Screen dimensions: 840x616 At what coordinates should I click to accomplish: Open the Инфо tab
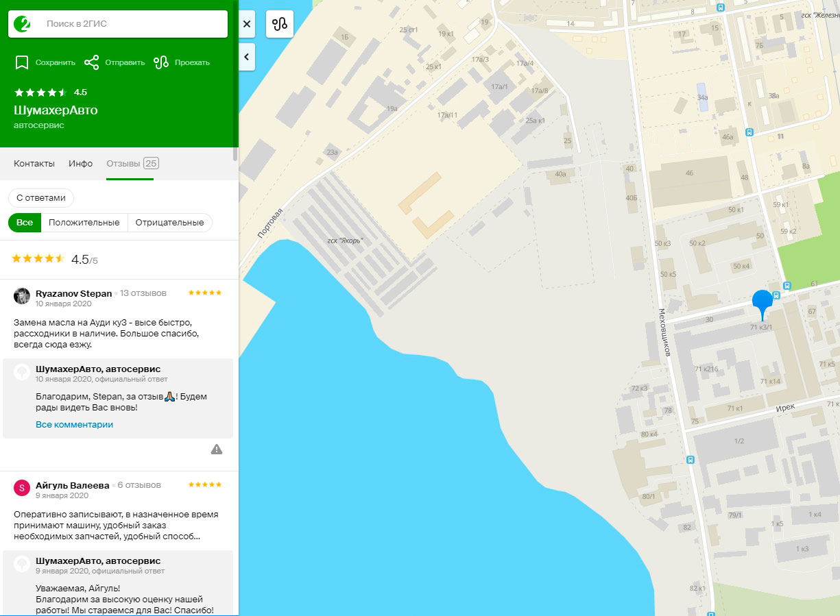tap(81, 164)
